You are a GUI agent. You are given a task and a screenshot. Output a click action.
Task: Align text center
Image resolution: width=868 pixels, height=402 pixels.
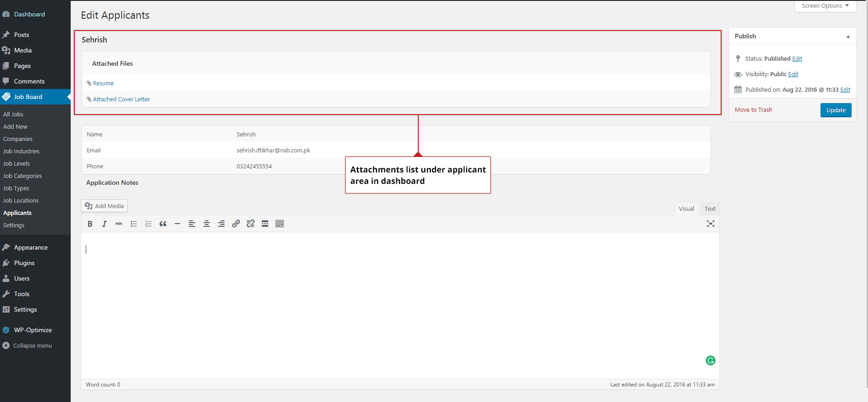(x=207, y=224)
